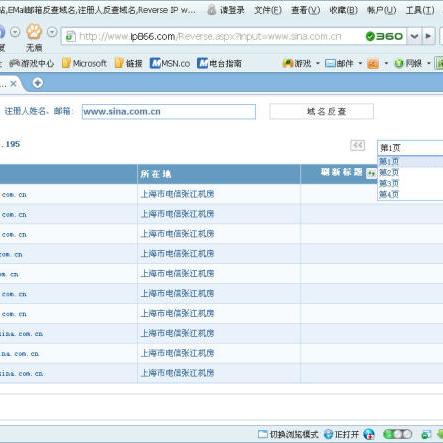Click the 游戏 toolbar icon
The width and height of the screenshot is (443, 443).
click(297, 63)
